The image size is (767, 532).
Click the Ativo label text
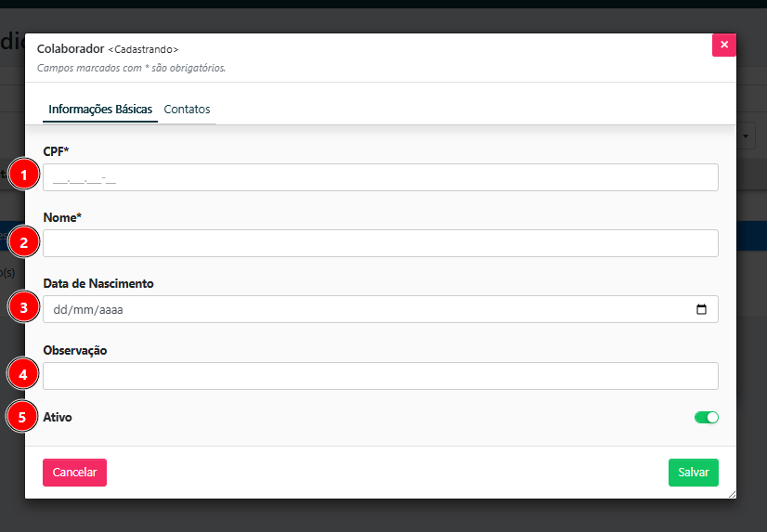[x=58, y=418]
